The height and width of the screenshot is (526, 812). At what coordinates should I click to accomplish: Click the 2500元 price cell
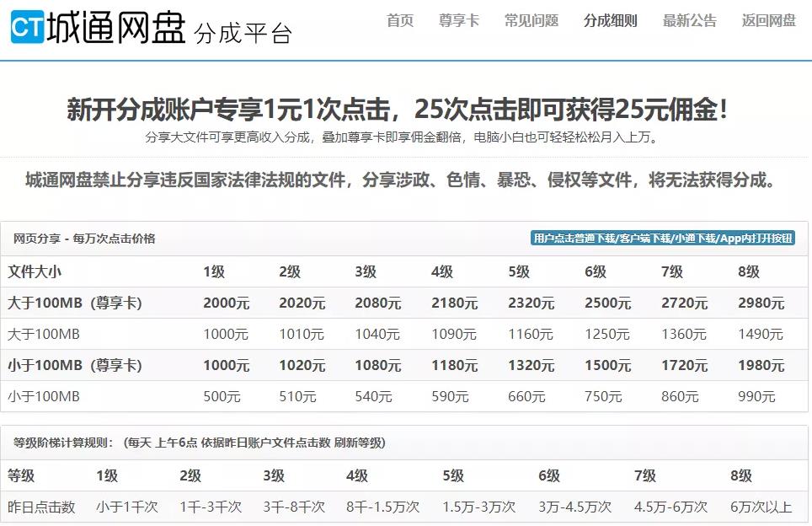[608, 303]
